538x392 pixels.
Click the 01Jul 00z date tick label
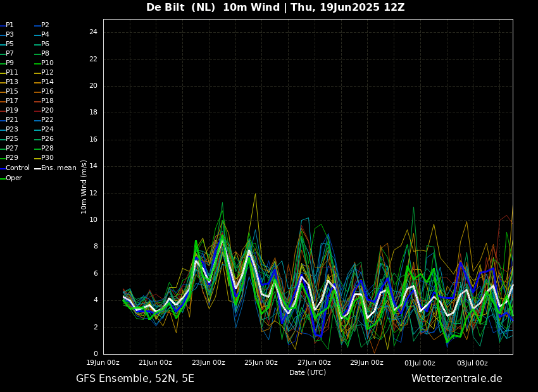[x=420, y=363]
